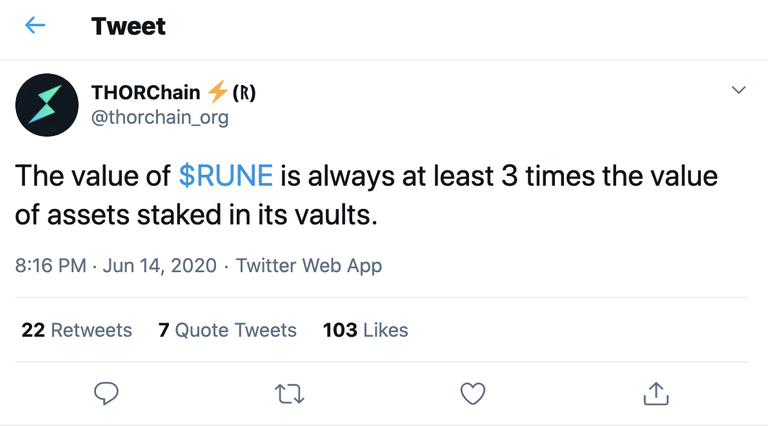The width and height of the screenshot is (768, 426).
Task: Like the tweet with heart icon
Action: [473, 393]
